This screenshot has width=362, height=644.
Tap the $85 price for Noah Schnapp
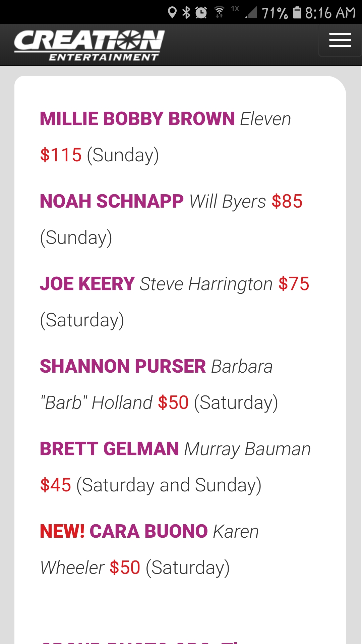(x=287, y=201)
